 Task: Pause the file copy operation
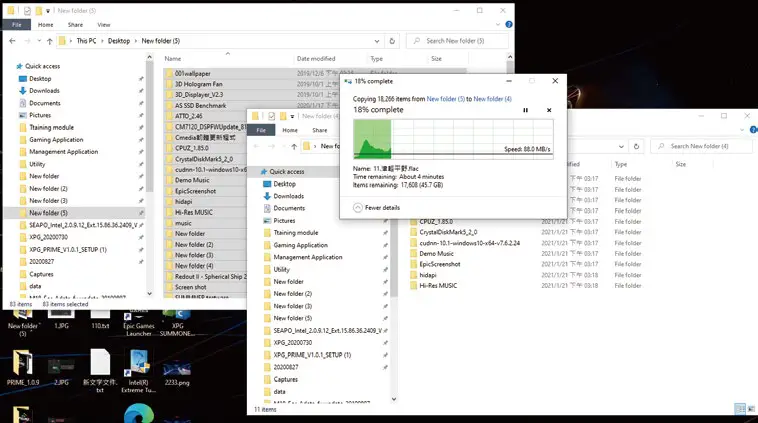[x=526, y=110]
